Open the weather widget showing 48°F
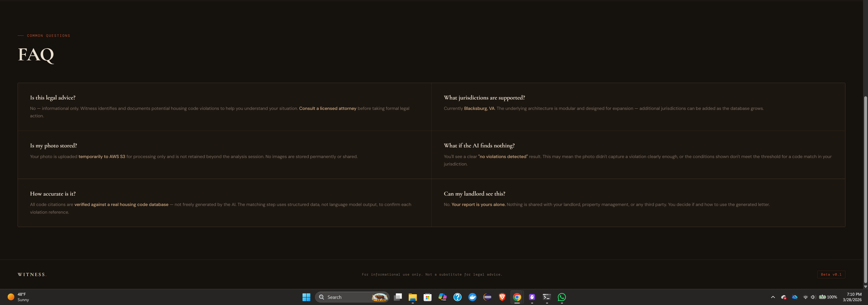Screen dimensions: 868x305 (x=19, y=297)
